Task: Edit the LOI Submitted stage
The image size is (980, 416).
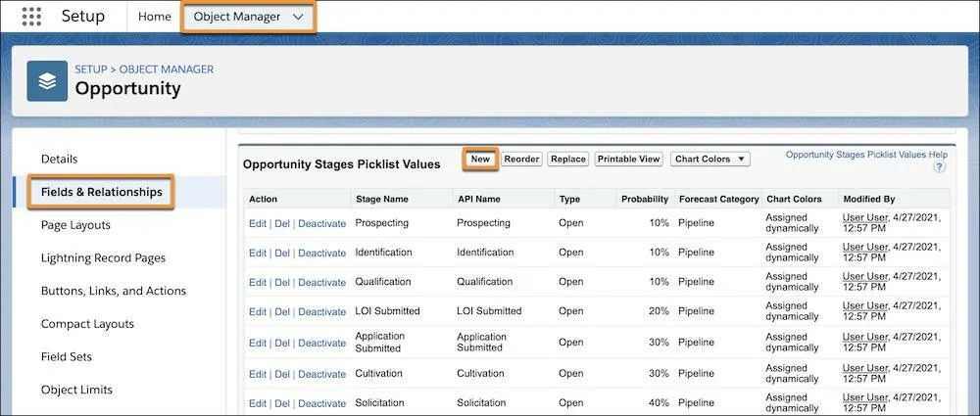Action: (x=258, y=311)
